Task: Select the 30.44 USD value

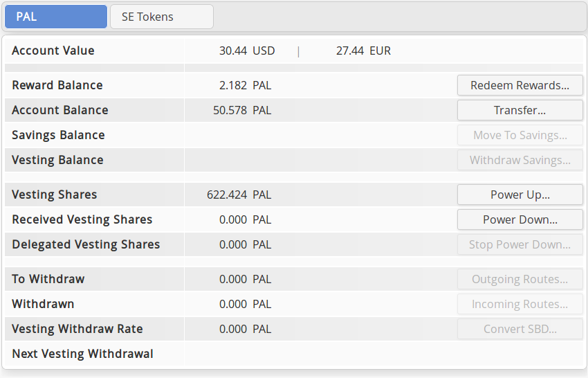Action: 247,51
